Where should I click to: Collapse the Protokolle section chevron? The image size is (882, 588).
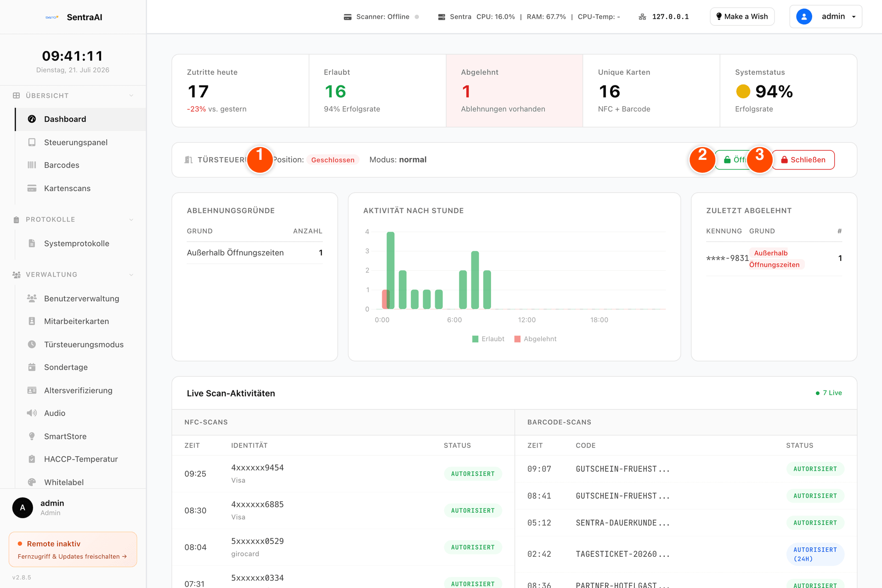[131, 220]
